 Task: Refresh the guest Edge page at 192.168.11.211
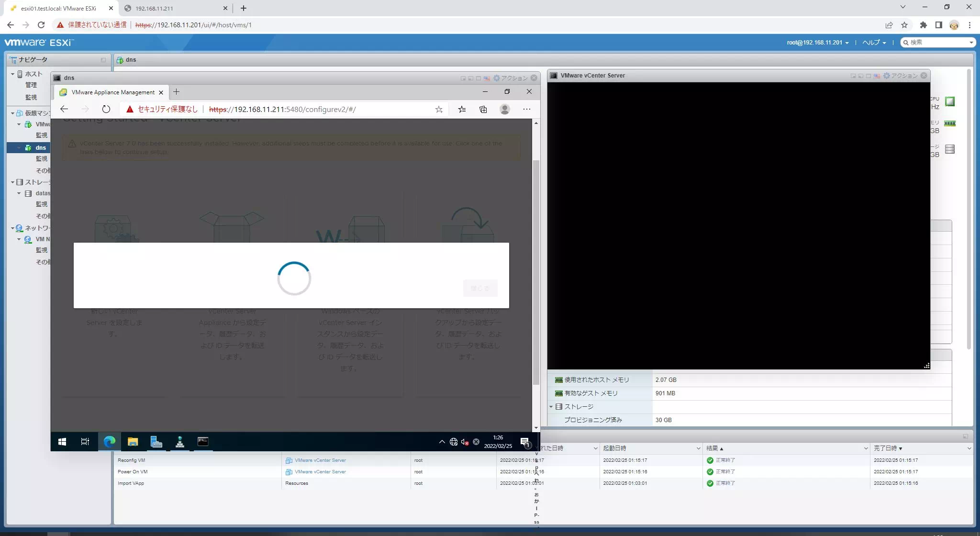click(x=106, y=109)
